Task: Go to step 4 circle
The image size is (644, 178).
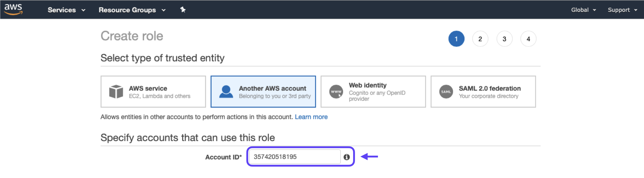Action: (x=528, y=39)
